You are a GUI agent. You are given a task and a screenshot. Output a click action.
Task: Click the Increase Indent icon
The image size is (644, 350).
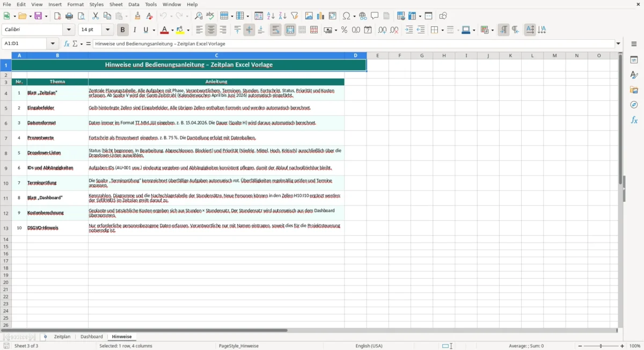tap(409, 30)
